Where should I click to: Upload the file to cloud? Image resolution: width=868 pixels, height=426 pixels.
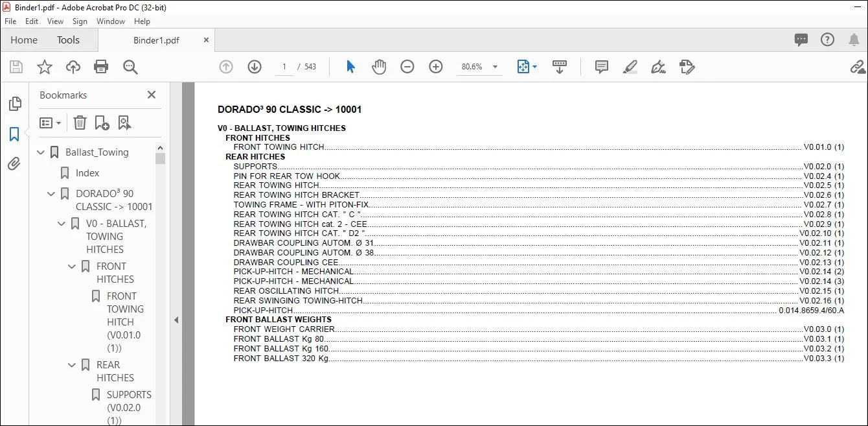[73, 67]
